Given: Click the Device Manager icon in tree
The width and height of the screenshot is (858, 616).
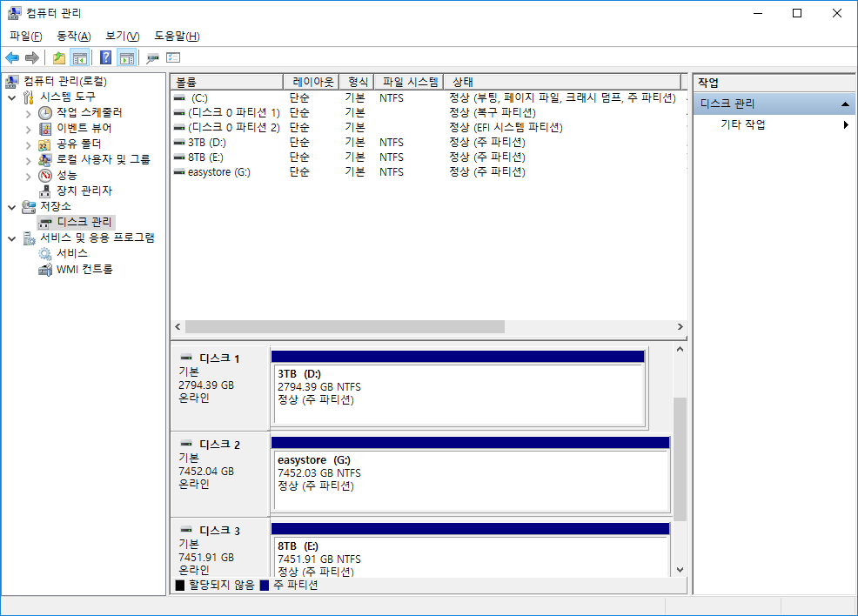Looking at the screenshot, I should pyautogui.click(x=45, y=191).
